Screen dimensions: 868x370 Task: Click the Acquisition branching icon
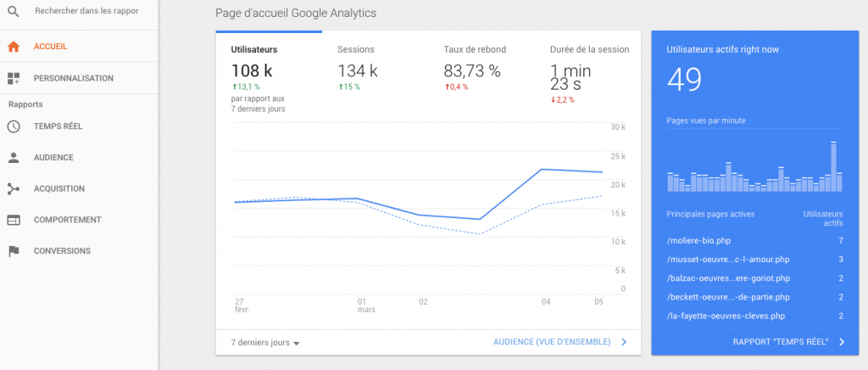(13, 189)
